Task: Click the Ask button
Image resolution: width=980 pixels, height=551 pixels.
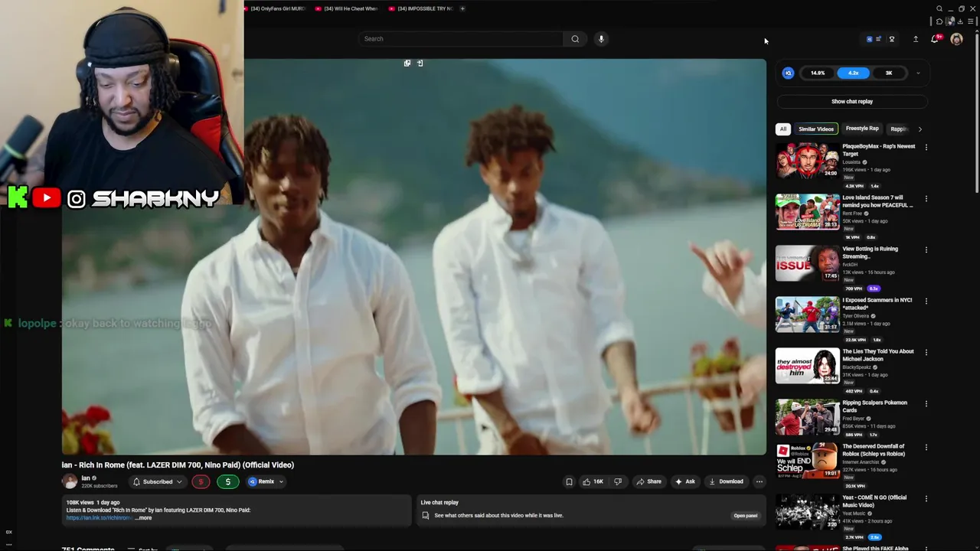Action: [684, 481]
